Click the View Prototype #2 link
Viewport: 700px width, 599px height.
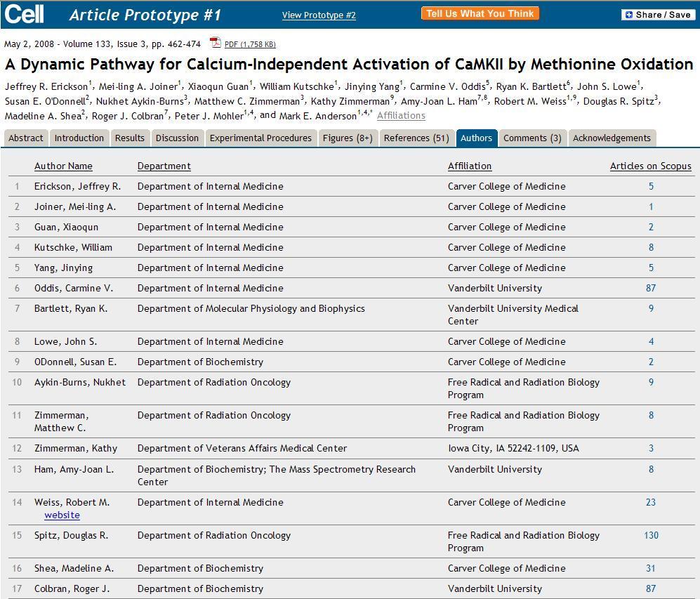tap(319, 15)
